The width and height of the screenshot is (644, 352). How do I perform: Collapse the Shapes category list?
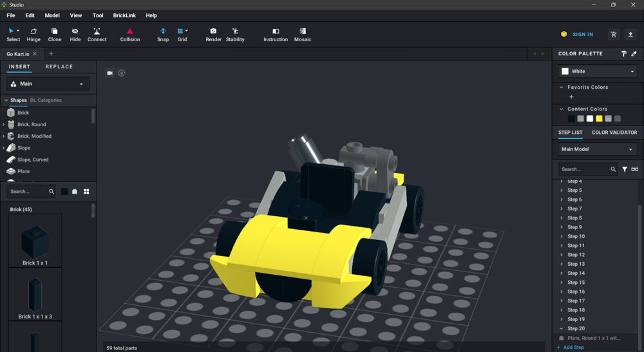click(6, 100)
